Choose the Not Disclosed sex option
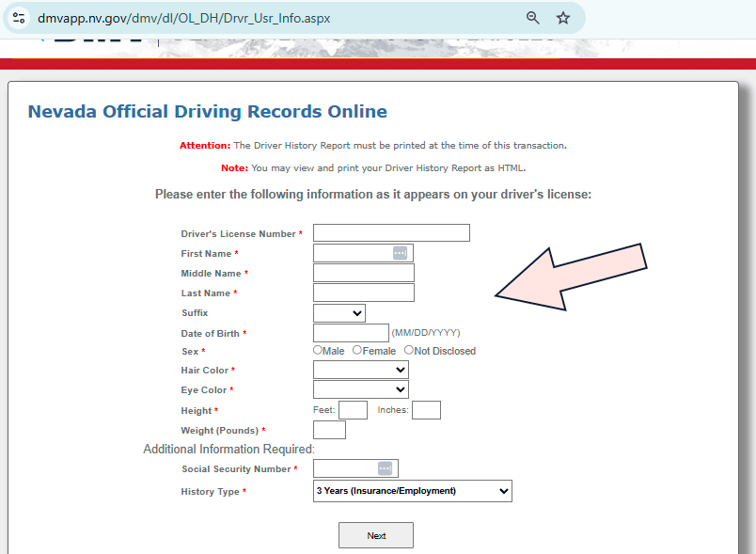 409,350
